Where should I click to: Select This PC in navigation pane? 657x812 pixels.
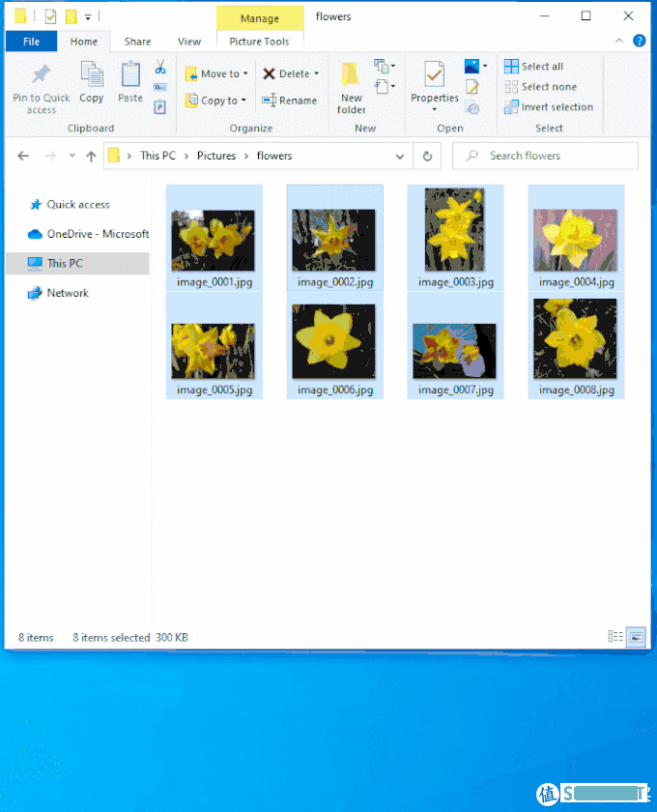78,264
